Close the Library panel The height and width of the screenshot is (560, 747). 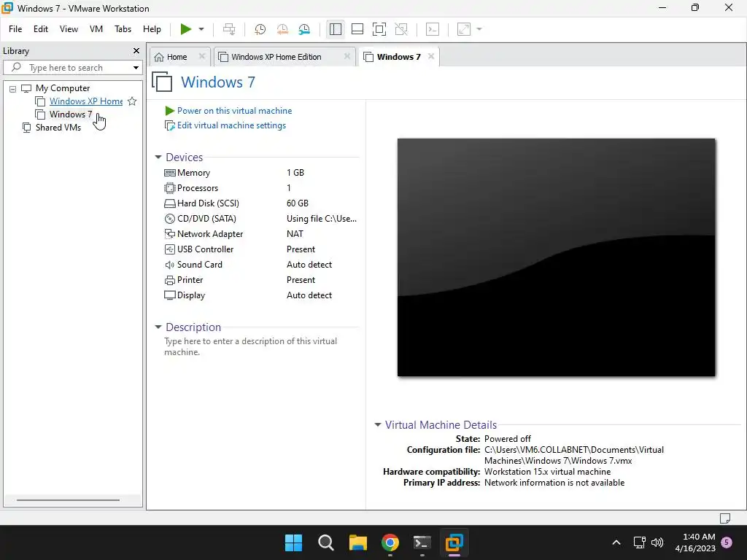coord(136,50)
